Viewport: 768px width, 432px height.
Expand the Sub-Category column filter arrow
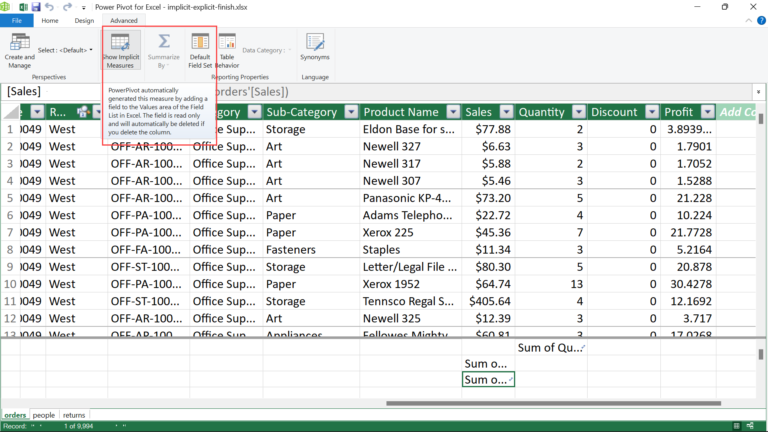(x=350, y=112)
